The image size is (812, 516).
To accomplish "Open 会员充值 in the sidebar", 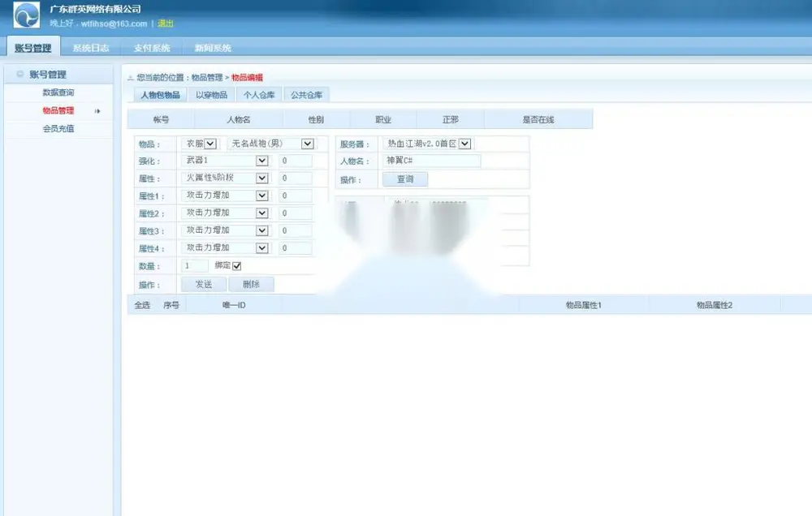I will point(58,129).
